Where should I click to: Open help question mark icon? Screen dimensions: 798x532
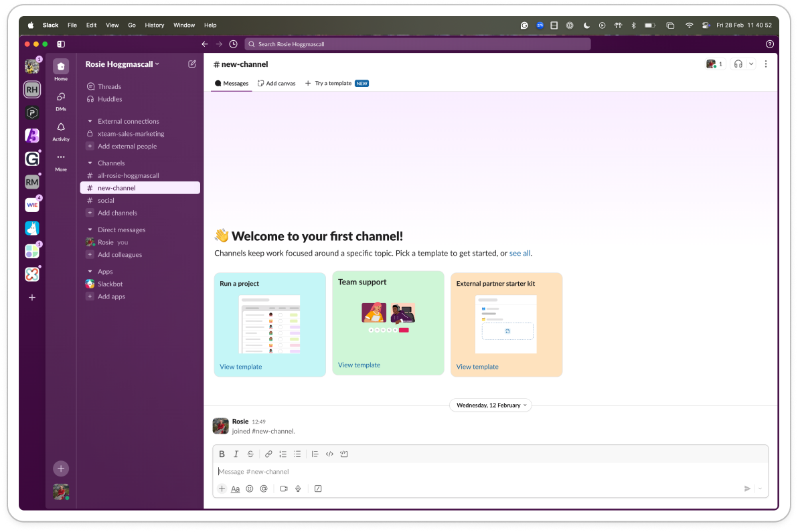(769, 44)
